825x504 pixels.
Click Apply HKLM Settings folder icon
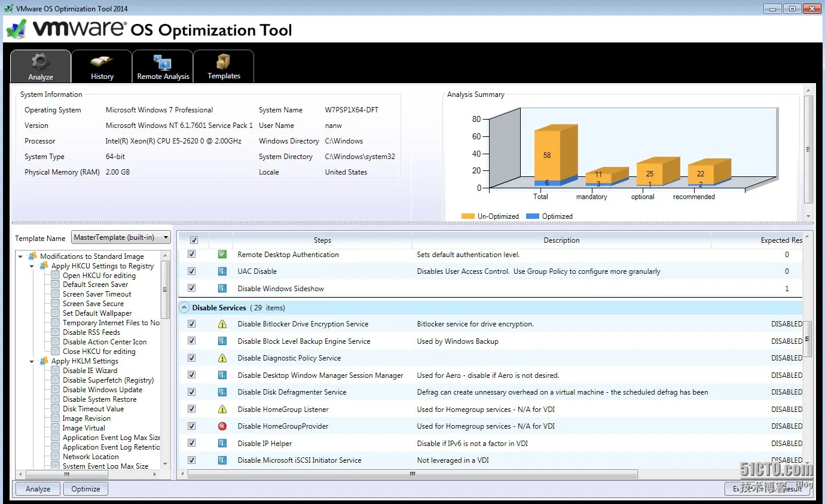pyautogui.click(x=44, y=361)
